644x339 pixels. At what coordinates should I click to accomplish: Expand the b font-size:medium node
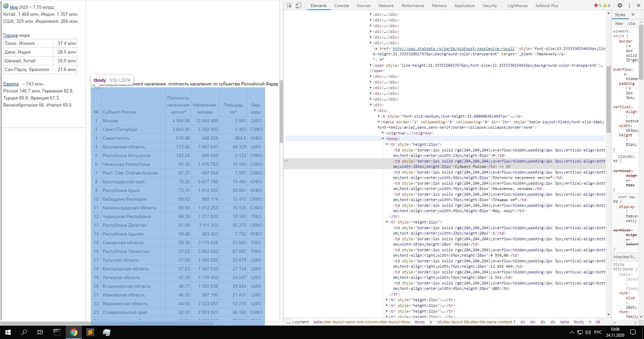point(379,116)
